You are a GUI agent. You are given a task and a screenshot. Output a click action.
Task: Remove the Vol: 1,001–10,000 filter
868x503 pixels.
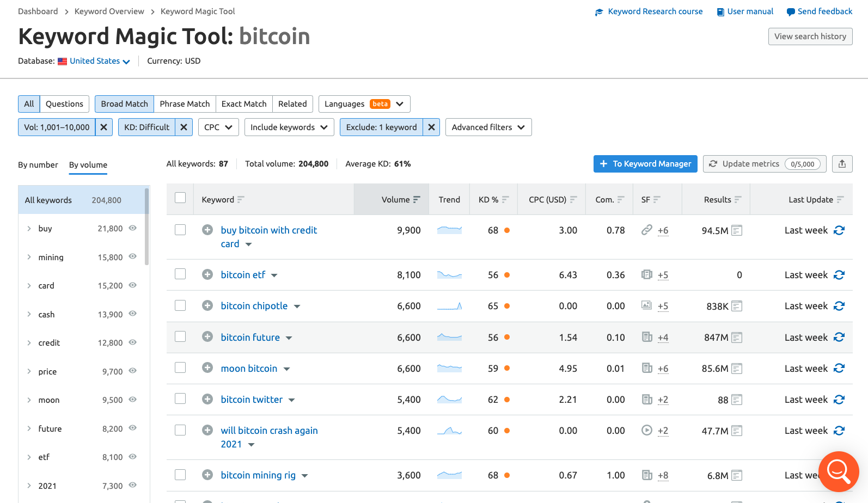[103, 127]
